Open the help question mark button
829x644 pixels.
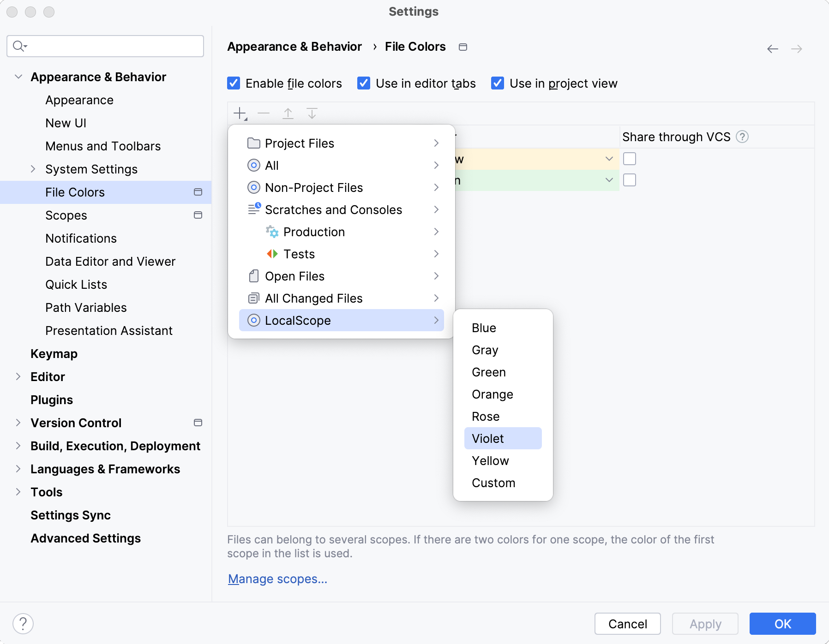pos(23,624)
